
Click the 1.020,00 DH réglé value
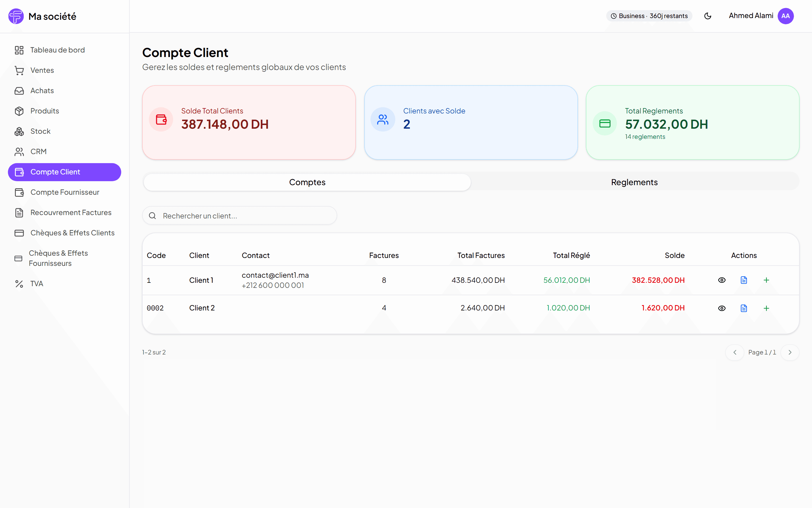click(568, 308)
